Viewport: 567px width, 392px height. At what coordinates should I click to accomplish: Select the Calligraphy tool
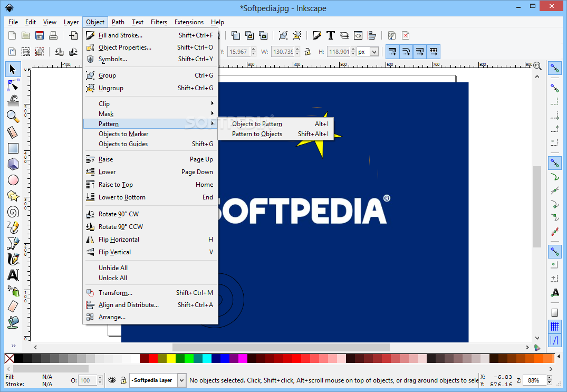pos(13,259)
